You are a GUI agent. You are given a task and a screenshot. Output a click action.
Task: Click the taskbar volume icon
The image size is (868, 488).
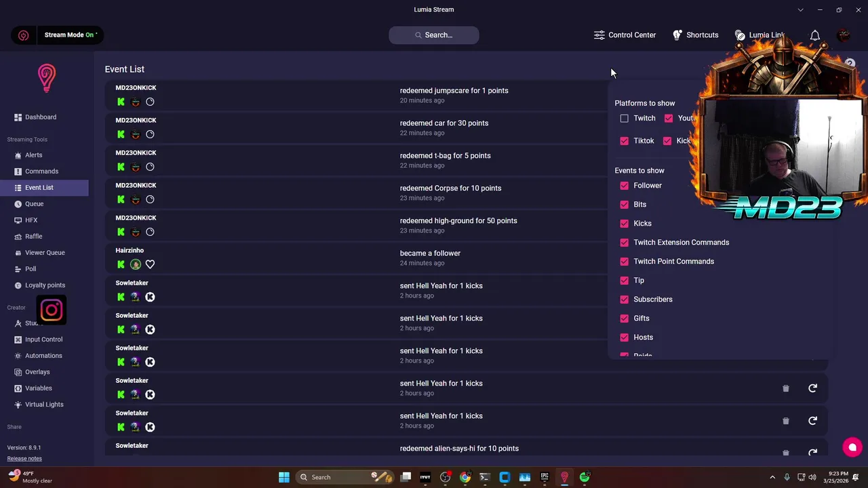[812, 477]
